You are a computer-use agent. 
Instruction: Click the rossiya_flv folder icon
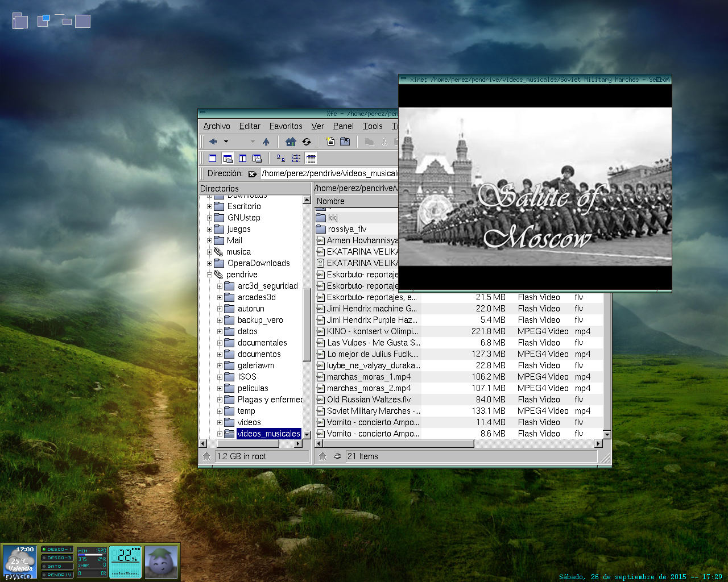click(x=321, y=229)
